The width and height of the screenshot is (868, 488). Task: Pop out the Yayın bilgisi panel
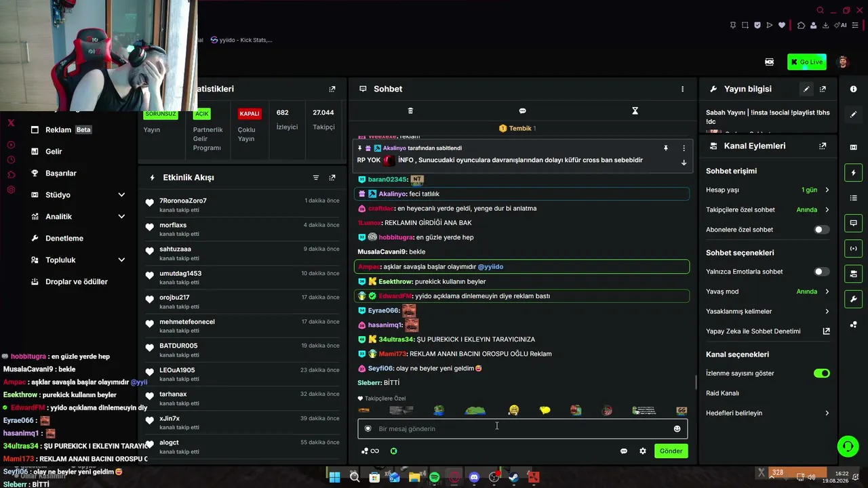pos(823,89)
